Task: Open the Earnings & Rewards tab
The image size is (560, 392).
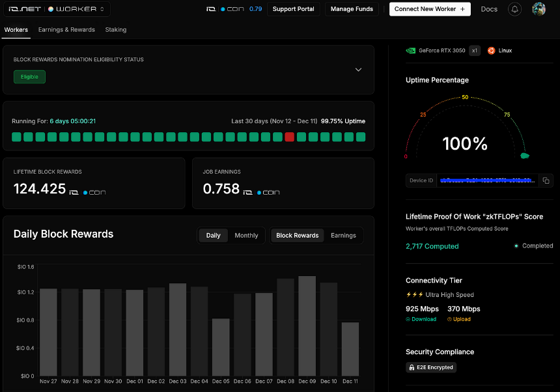Action: 66,30
